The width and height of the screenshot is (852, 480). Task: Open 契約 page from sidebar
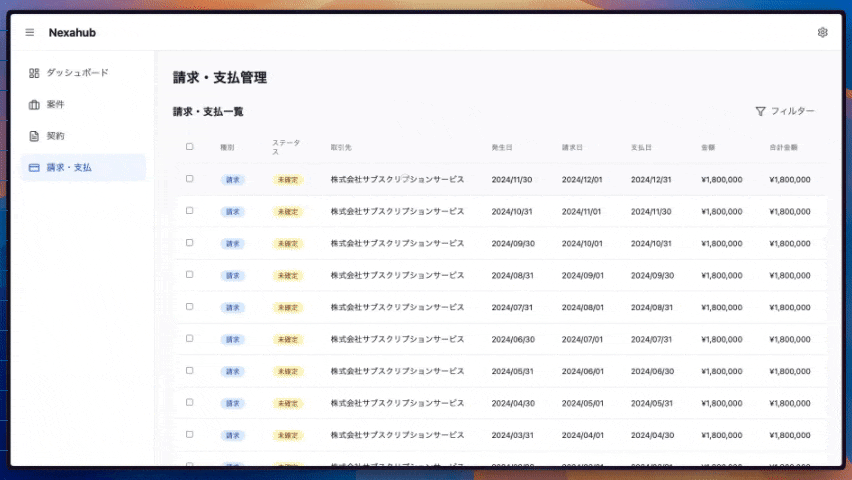tap(56, 136)
